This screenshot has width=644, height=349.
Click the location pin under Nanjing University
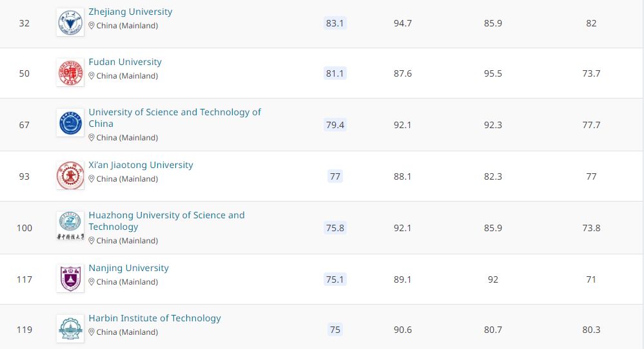[92, 282]
